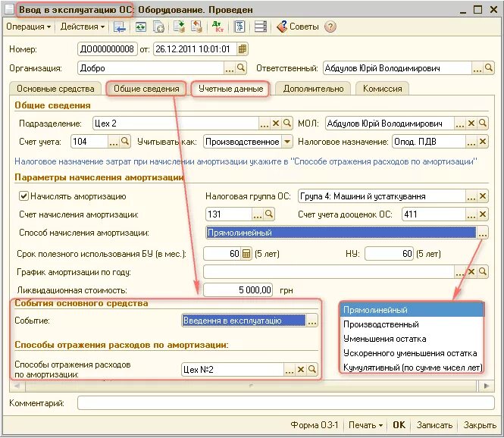Click magnifier icon for Ответственный field
Viewport: 504px width, 438px height.
tap(488, 68)
